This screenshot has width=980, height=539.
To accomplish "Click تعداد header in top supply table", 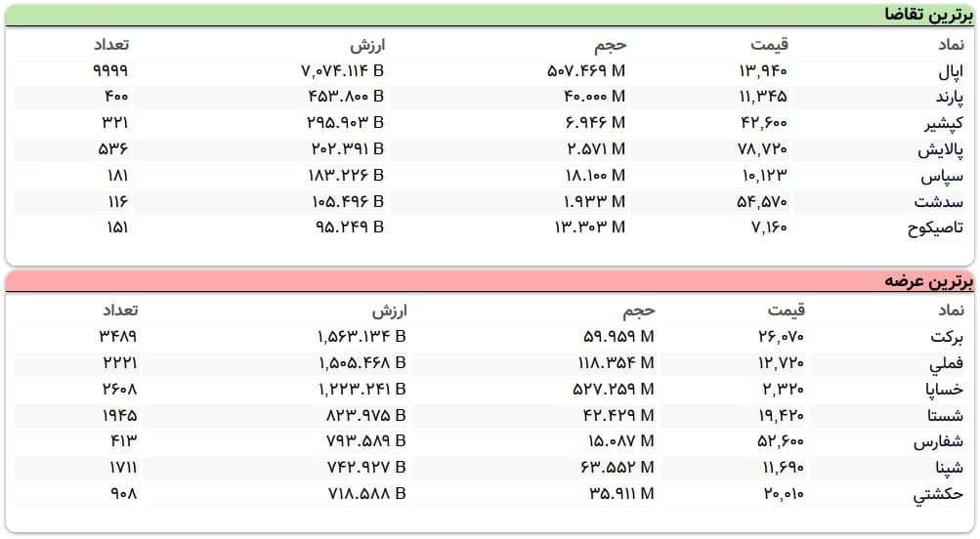I will 117,311.
